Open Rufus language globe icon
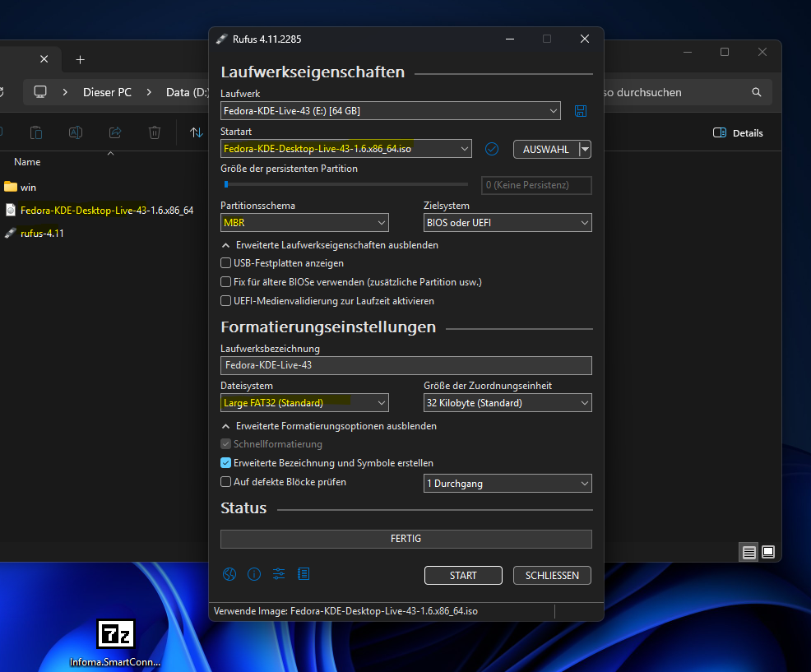Screen dimensions: 811x672 [x=229, y=574]
